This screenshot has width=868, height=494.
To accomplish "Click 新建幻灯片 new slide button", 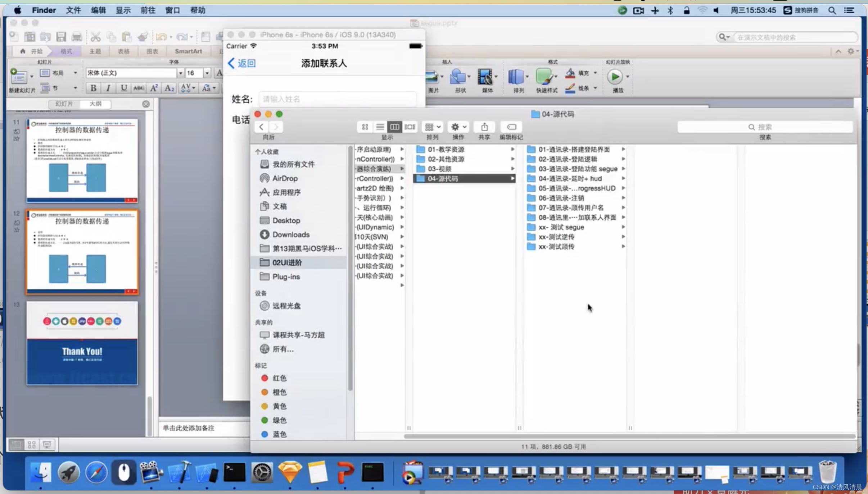I will [x=22, y=81].
